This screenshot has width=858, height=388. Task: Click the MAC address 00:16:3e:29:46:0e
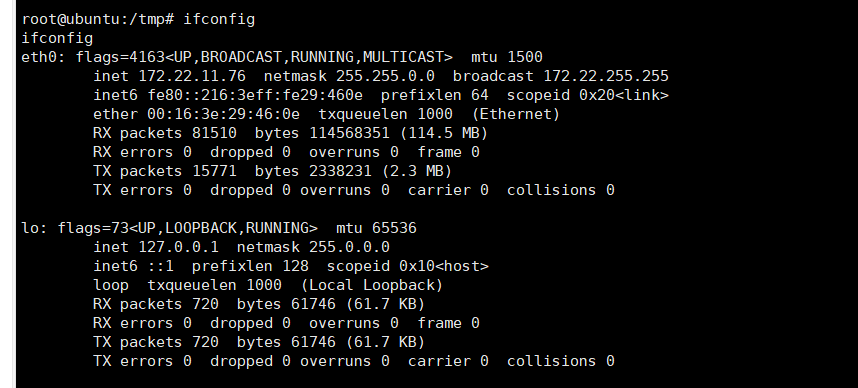223,114
